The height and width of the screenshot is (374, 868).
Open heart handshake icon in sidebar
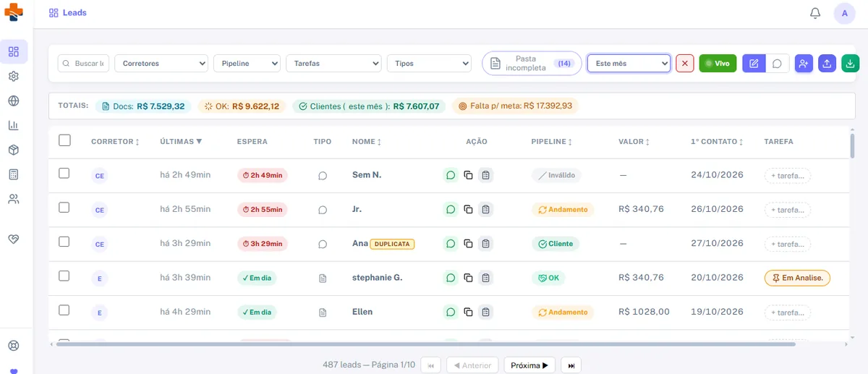coord(14,239)
